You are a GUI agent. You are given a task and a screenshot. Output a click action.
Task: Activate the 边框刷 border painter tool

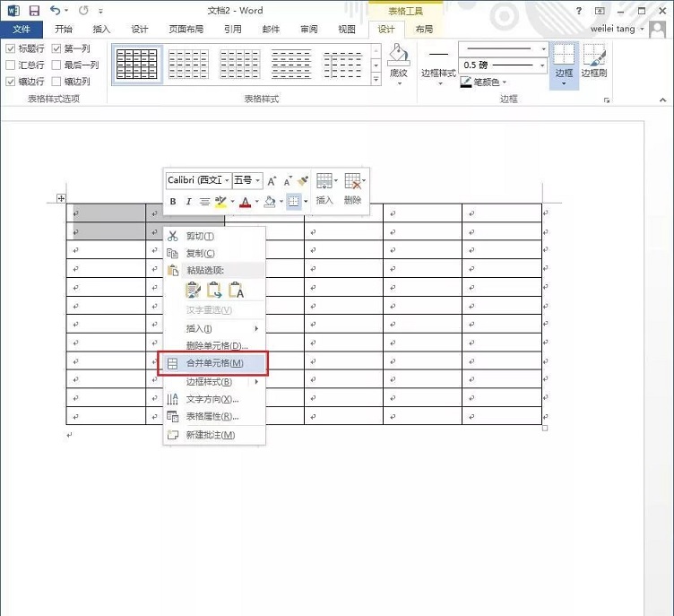click(593, 61)
